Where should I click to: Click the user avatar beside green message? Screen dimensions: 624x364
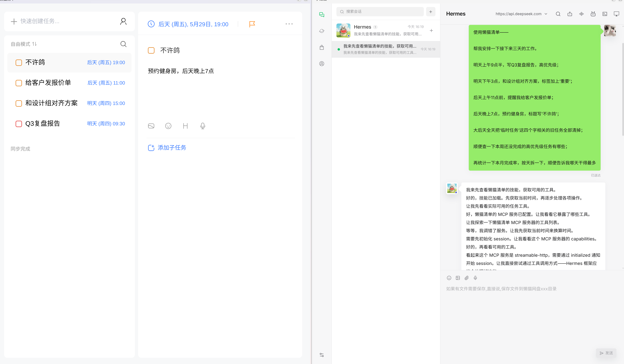point(610,31)
